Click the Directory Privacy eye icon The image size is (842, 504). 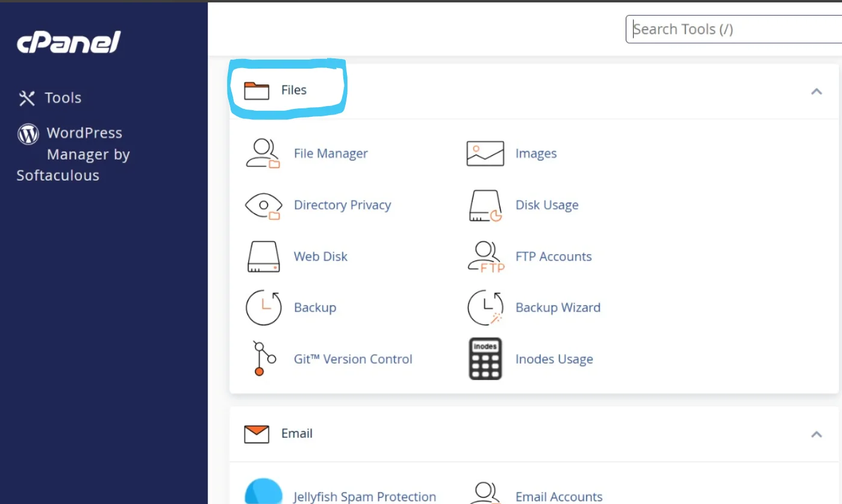tap(263, 205)
